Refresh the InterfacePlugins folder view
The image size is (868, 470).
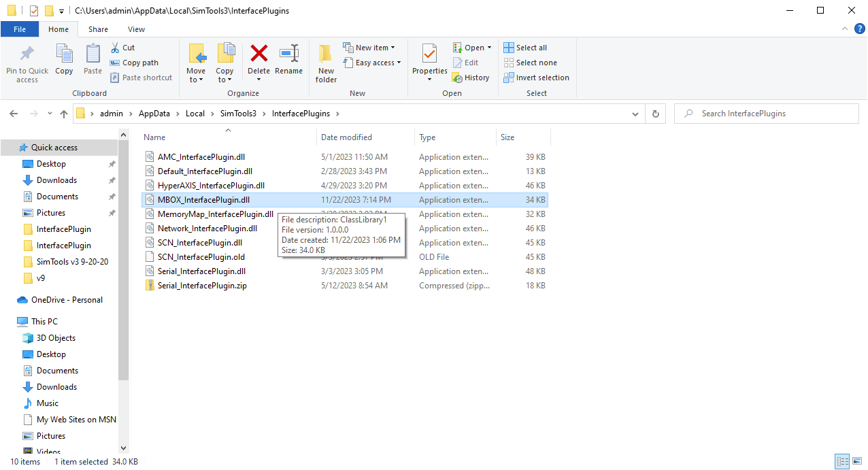655,114
